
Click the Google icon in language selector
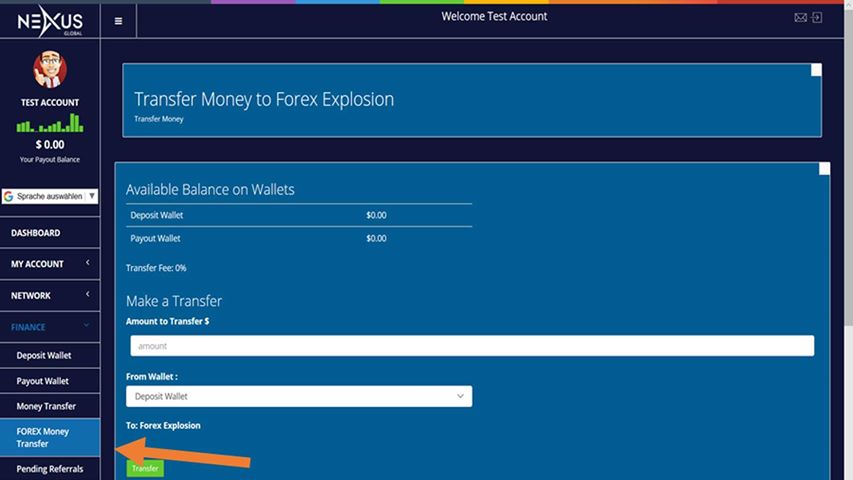point(8,196)
